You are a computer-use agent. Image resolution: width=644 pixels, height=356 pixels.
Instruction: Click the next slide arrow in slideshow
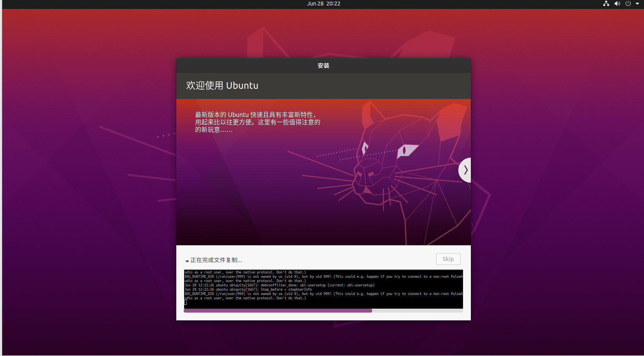point(465,170)
